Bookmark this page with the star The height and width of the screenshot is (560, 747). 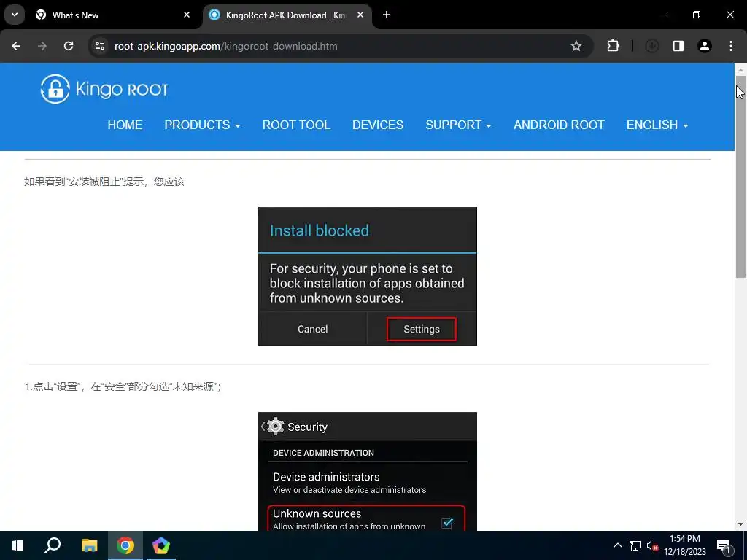(576, 46)
